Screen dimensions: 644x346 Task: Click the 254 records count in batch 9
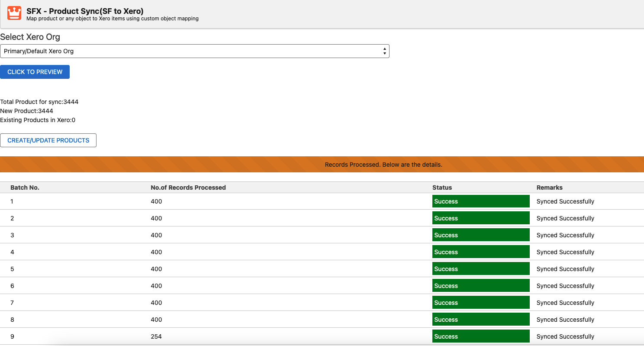point(156,336)
